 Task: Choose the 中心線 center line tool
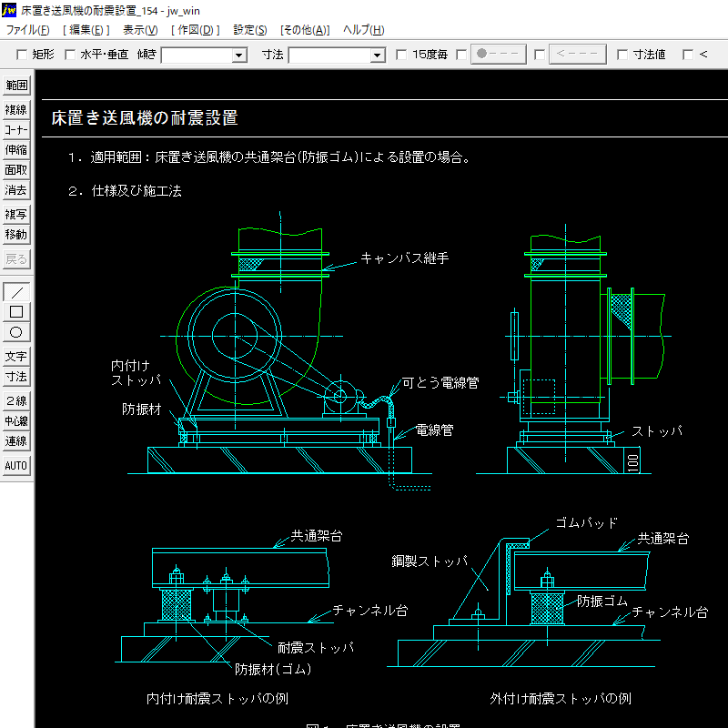coord(16,421)
